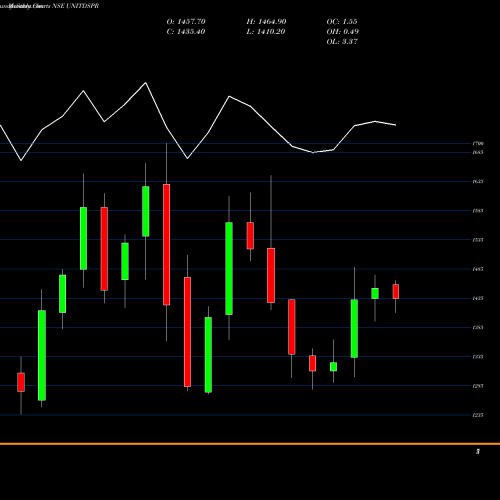Viewport: 500px width, 500px height.
Task: Click the NSE UNITDSPR chart title
Action: click(76, 6)
